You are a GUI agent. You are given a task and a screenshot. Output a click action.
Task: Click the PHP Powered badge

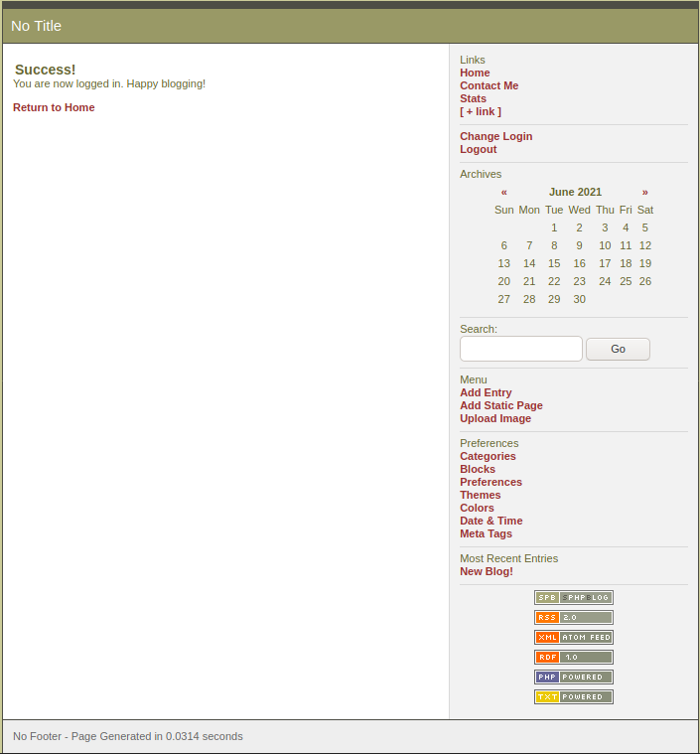click(573, 677)
